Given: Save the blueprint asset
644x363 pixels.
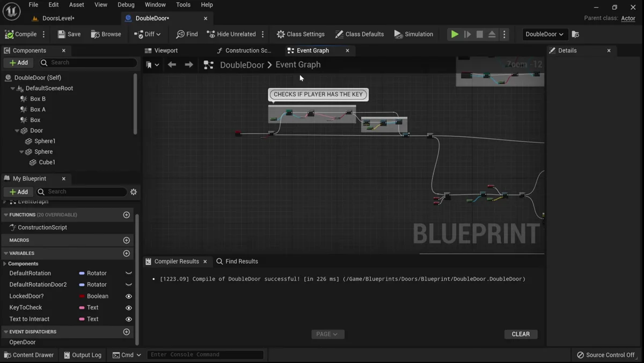Looking at the screenshot, I should (x=69, y=34).
